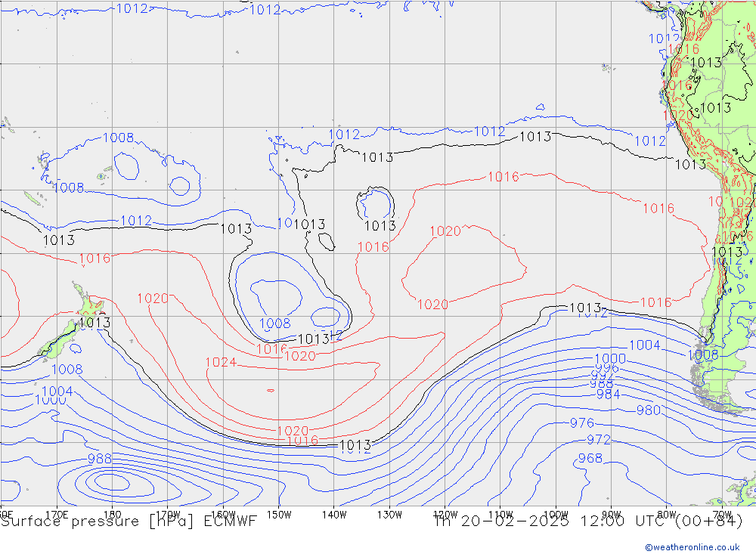Click the blue 984 isobar label

(x=608, y=394)
